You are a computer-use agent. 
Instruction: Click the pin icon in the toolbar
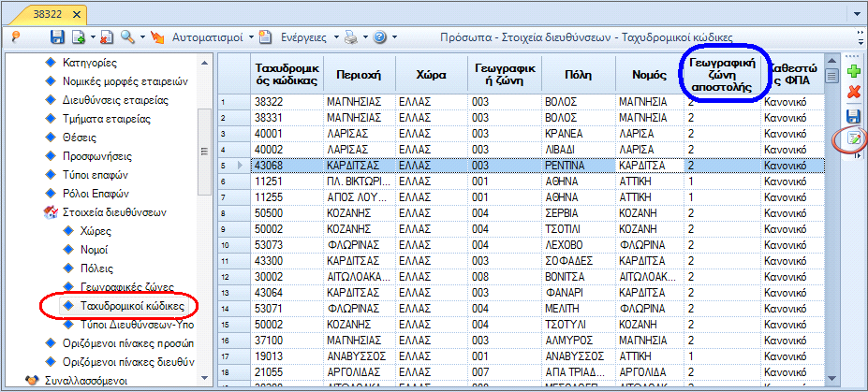coord(15,37)
